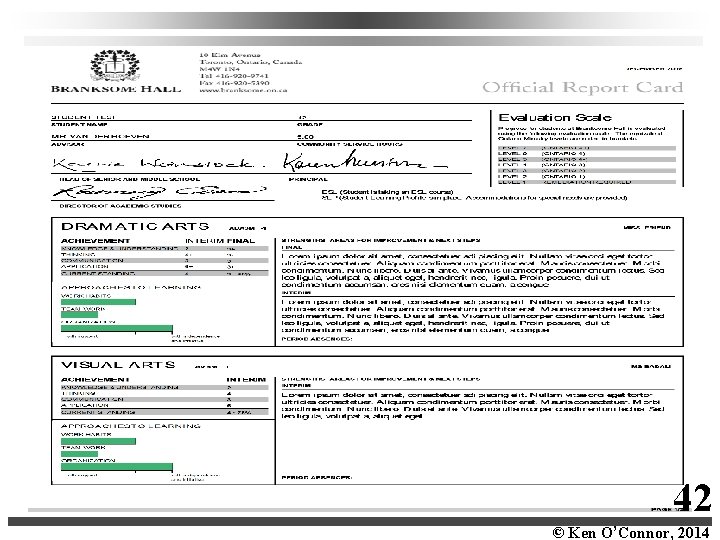
Task: Click 'APPROACHES TO LEARNING' heading in Visual Arts
Action: pos(131,426)
